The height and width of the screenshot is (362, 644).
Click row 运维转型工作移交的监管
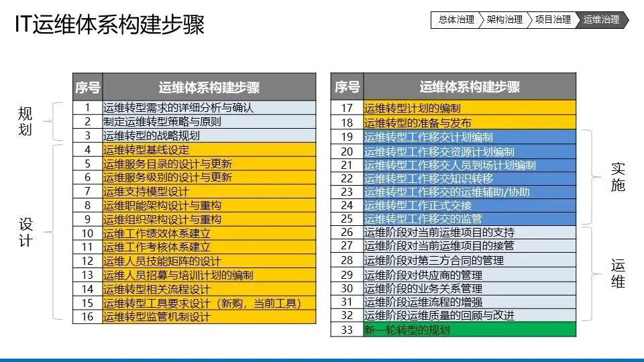point(453,219)
